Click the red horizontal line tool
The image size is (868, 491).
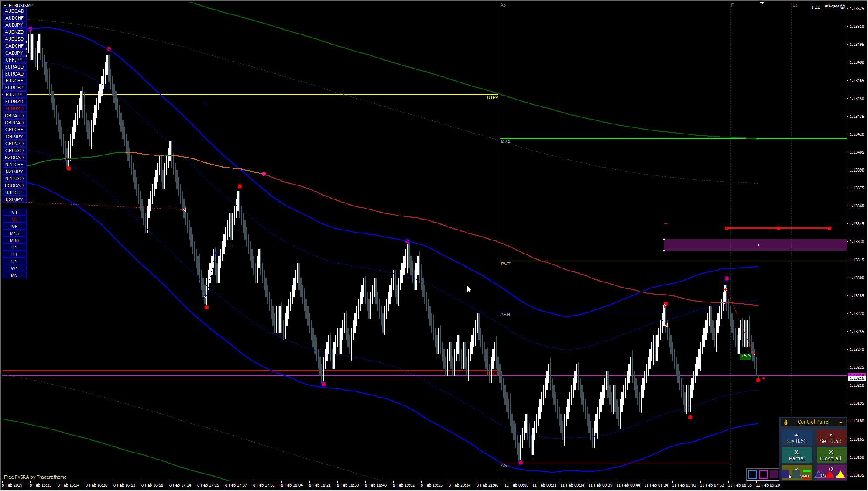click(807, 478)
